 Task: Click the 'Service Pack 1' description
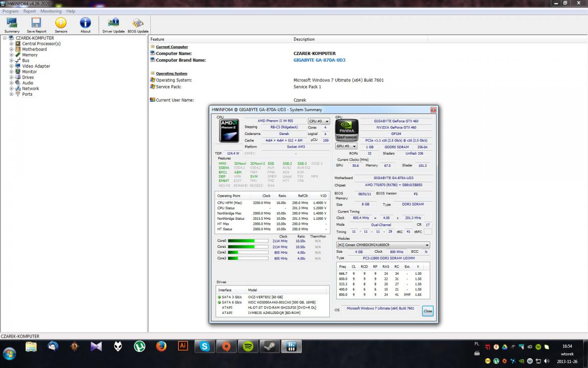(307, 87)
